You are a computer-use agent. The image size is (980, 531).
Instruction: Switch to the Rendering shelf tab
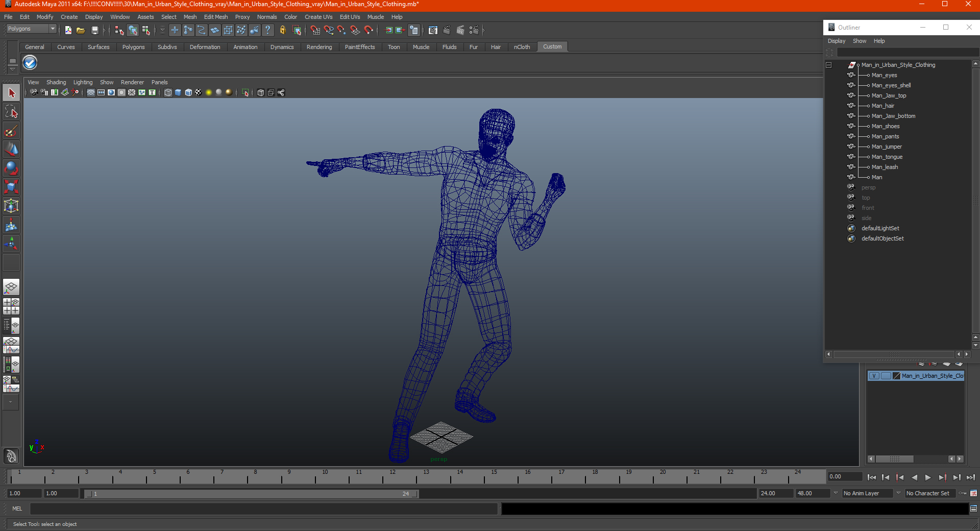(319, 47)
